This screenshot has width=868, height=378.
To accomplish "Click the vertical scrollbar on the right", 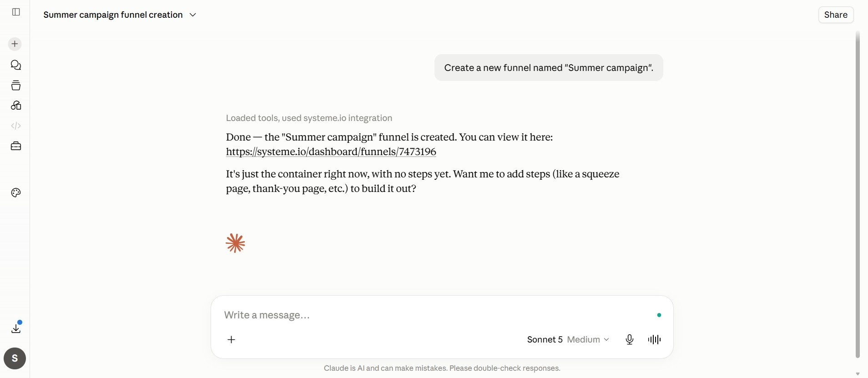I will (858, 196).
